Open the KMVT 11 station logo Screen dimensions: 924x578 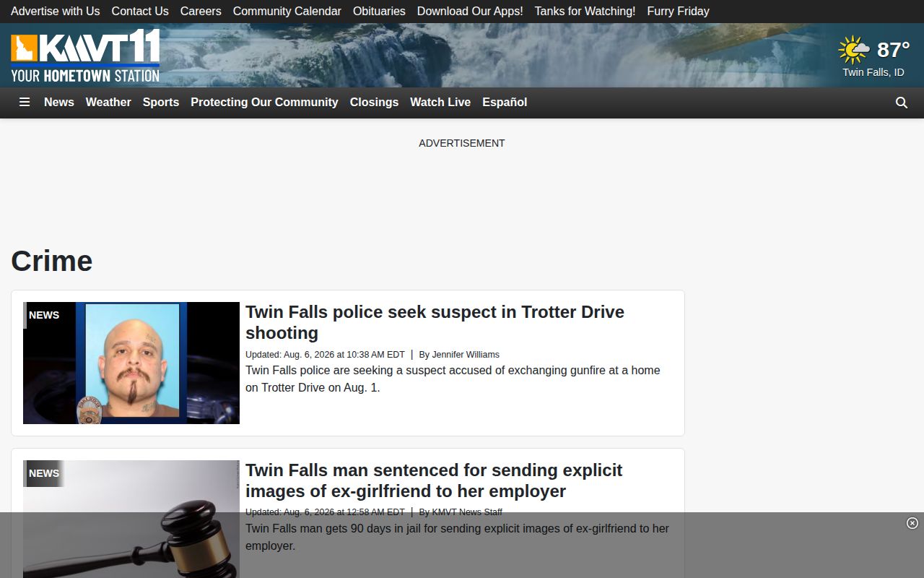(x=85, y=56)
